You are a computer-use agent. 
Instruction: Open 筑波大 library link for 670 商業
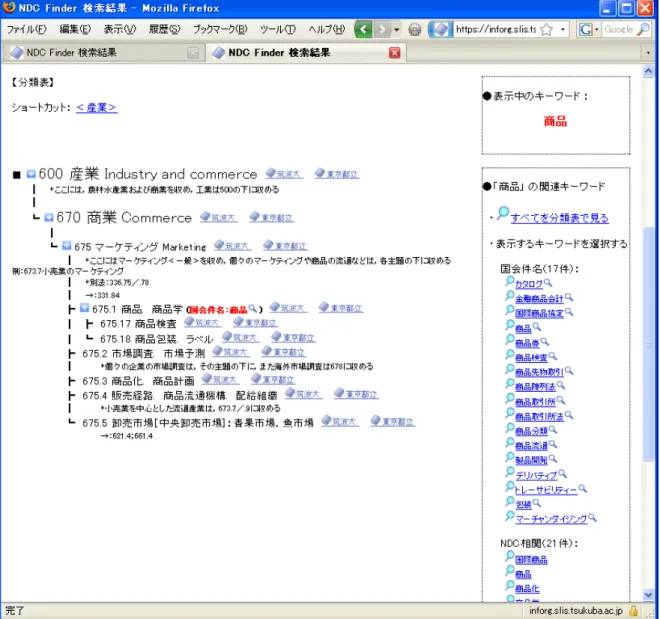point(218,217)
